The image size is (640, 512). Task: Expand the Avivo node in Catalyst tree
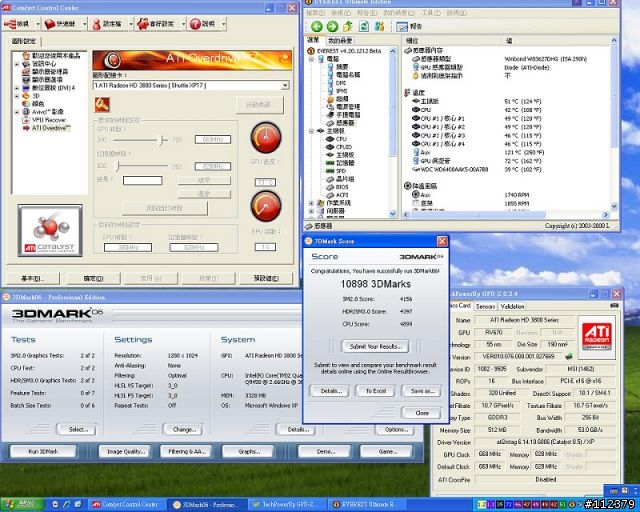pyautogui.click(x=17, y=112)
